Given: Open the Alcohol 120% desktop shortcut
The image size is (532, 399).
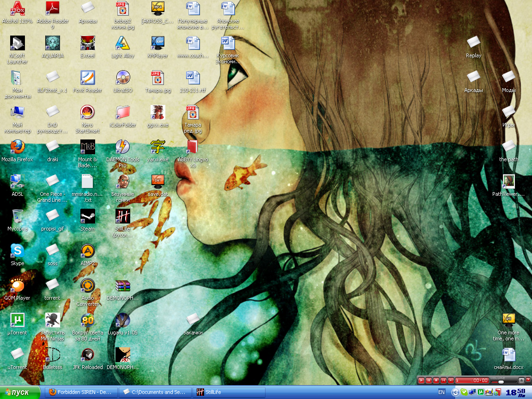Looking at the screenshot, I should [17, 12].
